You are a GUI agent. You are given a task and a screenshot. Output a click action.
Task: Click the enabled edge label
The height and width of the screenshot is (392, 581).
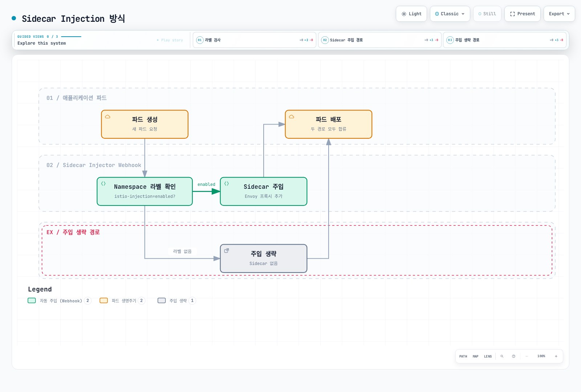[x=206, y=184]
